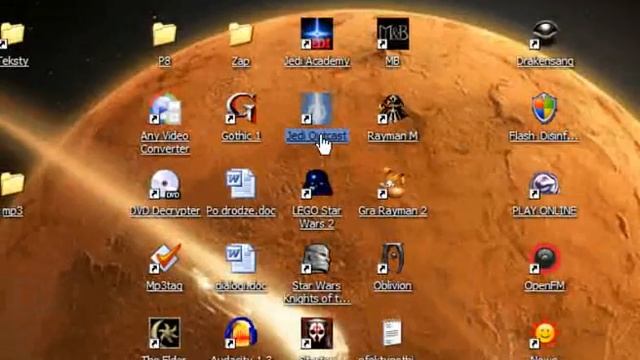640x360 pixels.
Task: Launch DVD Decrypter
Action: 164,184
